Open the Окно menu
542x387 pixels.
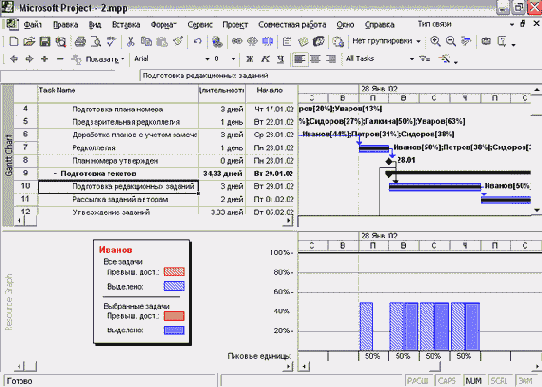[345, 25]
